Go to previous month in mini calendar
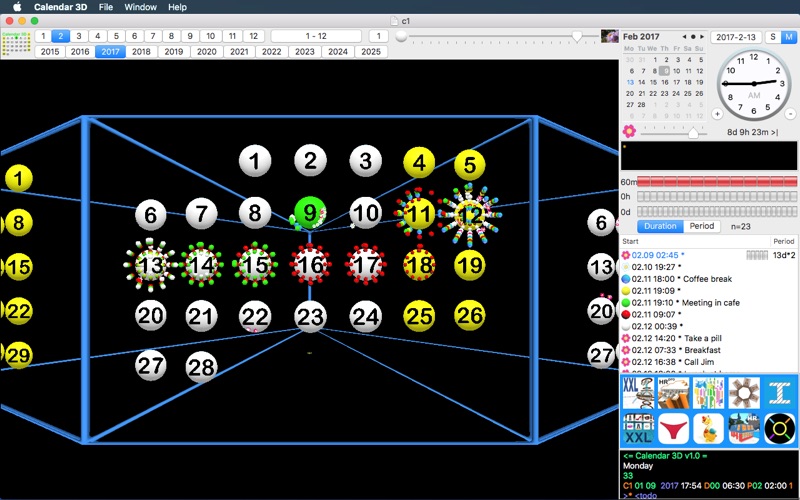This screenshot has width=800, height=500. [x=684, y=37]
